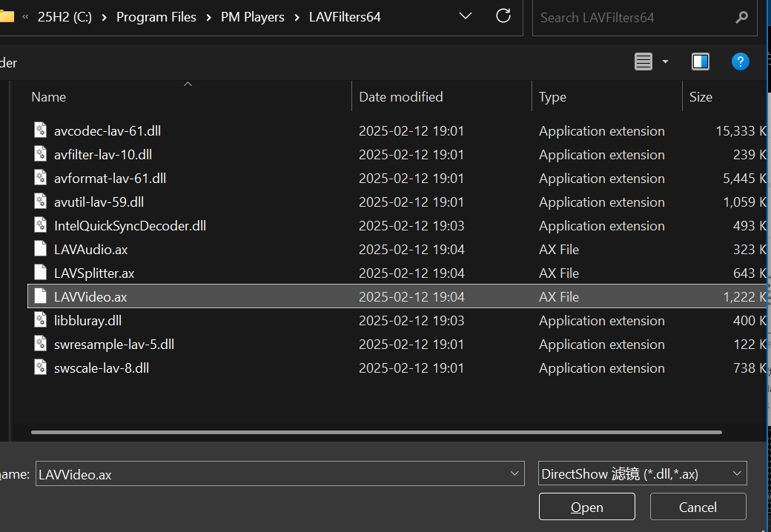
Task: Click the LAVVideo.ax file icon
Action: (40, 296)
